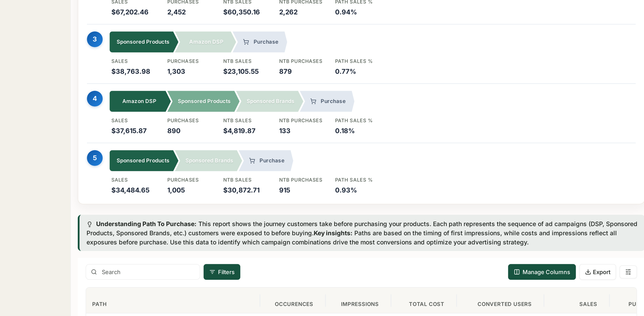This screenshot has height=316, width=644.
Task: Focus the Search input field
Action: pyautogui.click(x=143, y=272)
